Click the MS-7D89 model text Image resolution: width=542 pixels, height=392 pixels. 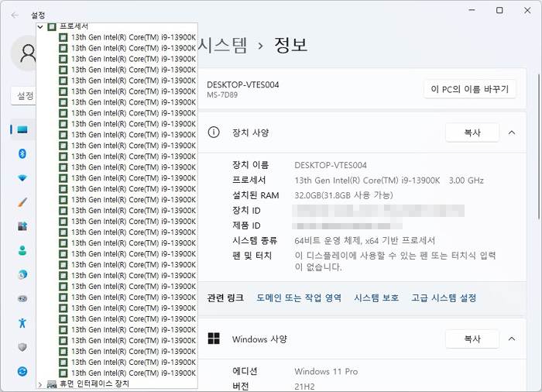pos(222,95)
